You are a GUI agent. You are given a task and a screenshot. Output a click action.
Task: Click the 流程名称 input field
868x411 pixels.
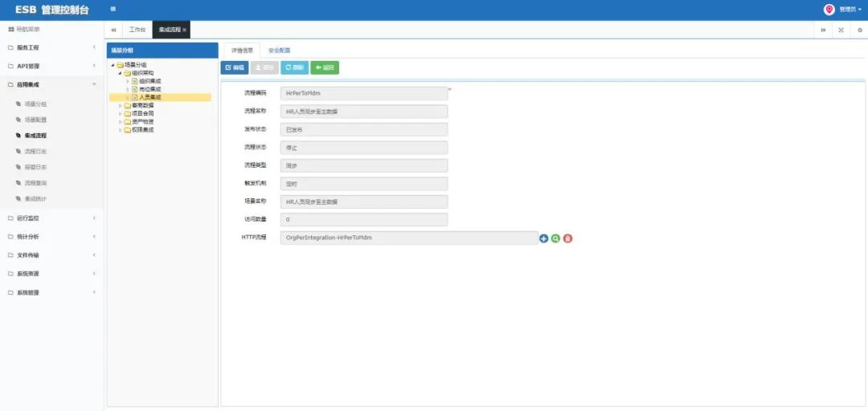tap(364, 112)
